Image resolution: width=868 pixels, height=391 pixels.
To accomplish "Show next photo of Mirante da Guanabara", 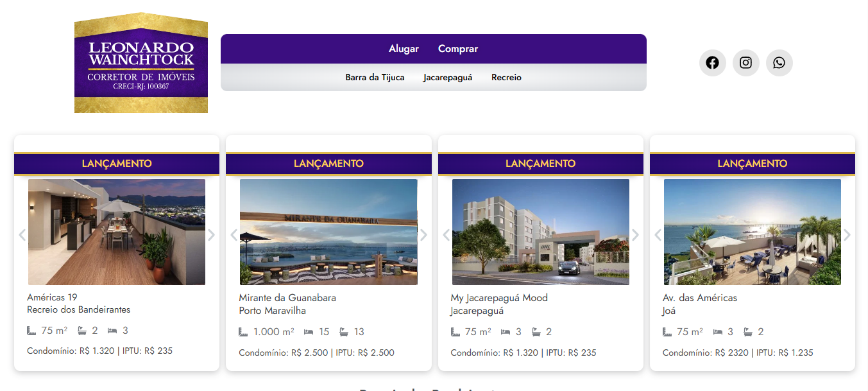I will 423,235.
